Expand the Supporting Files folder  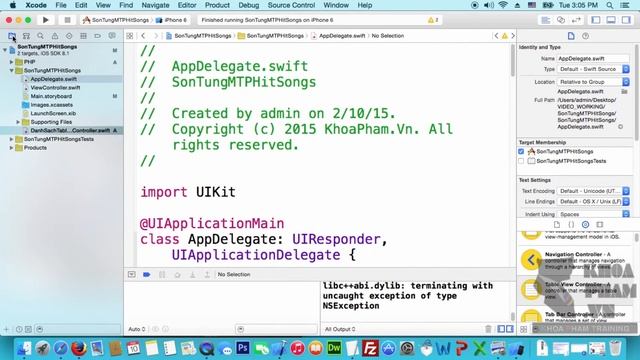pos(18,122)
